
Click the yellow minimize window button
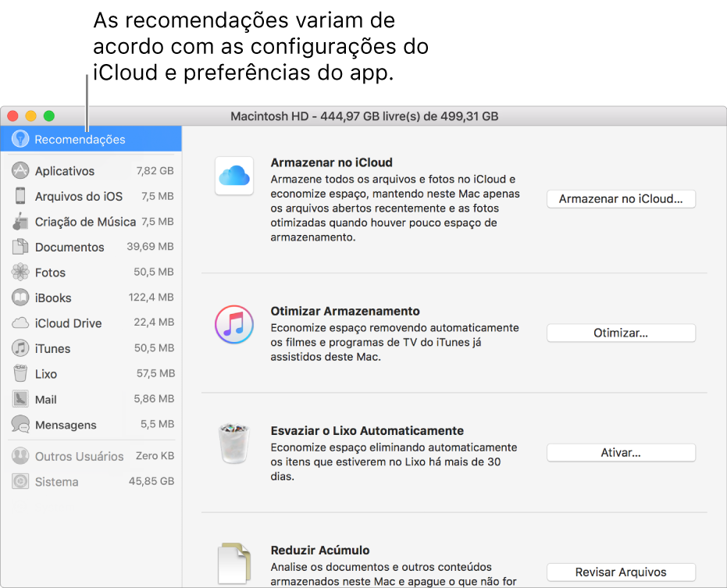(30, 116)
